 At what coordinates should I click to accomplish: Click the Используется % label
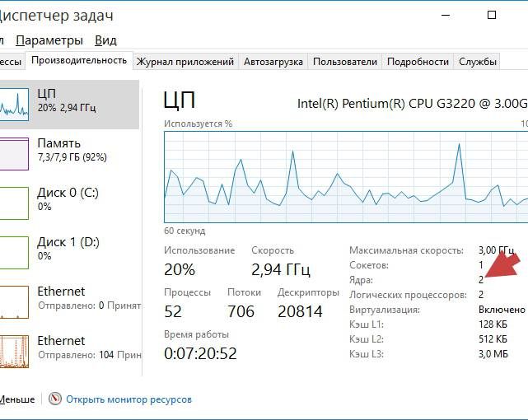tap(198, 124)
